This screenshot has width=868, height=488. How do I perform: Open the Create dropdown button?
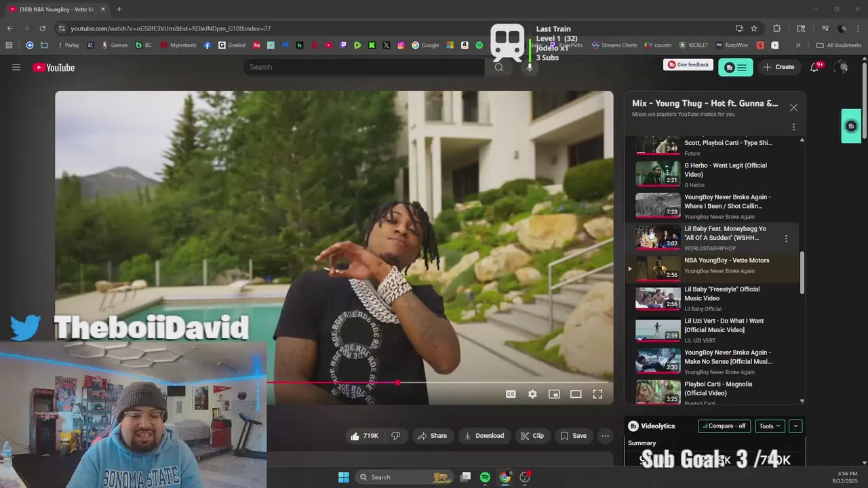point(778,67)
